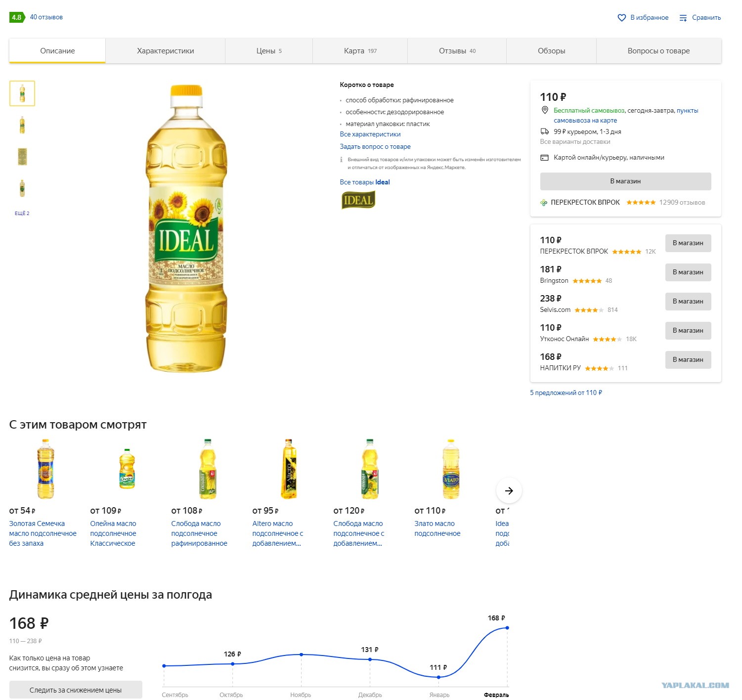Open the Злато масло подсолнечное link
742x700 pixels.
437,528
